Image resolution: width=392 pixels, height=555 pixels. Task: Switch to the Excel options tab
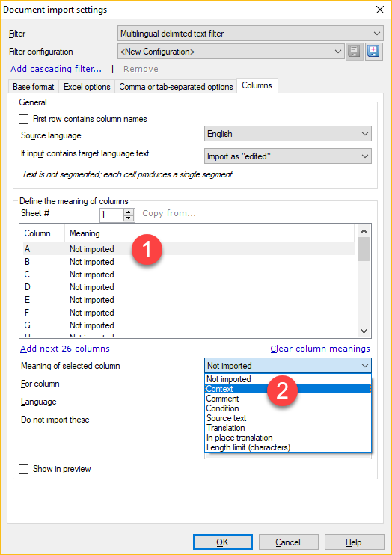coord(87,87)
